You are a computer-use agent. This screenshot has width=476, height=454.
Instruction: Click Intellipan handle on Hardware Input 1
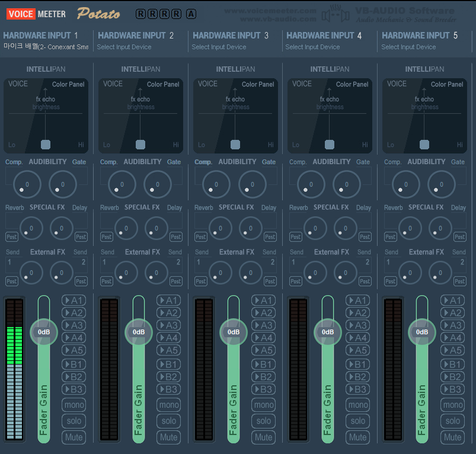tap(46, 145)
